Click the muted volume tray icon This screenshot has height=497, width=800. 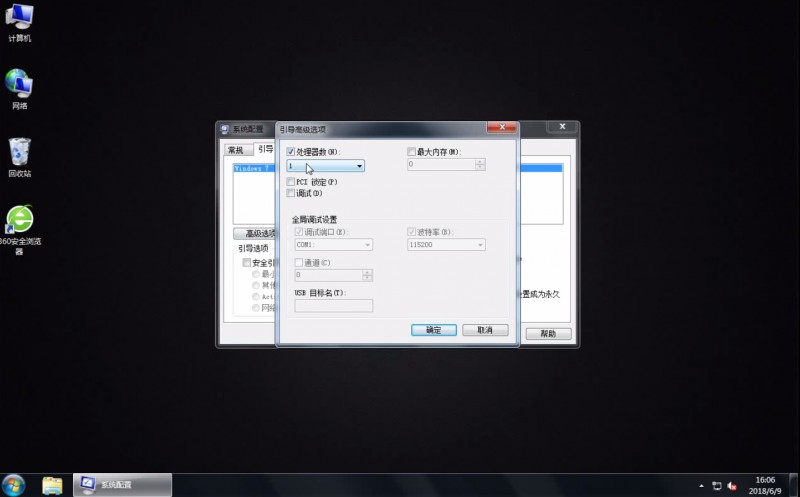click(732, 486)
